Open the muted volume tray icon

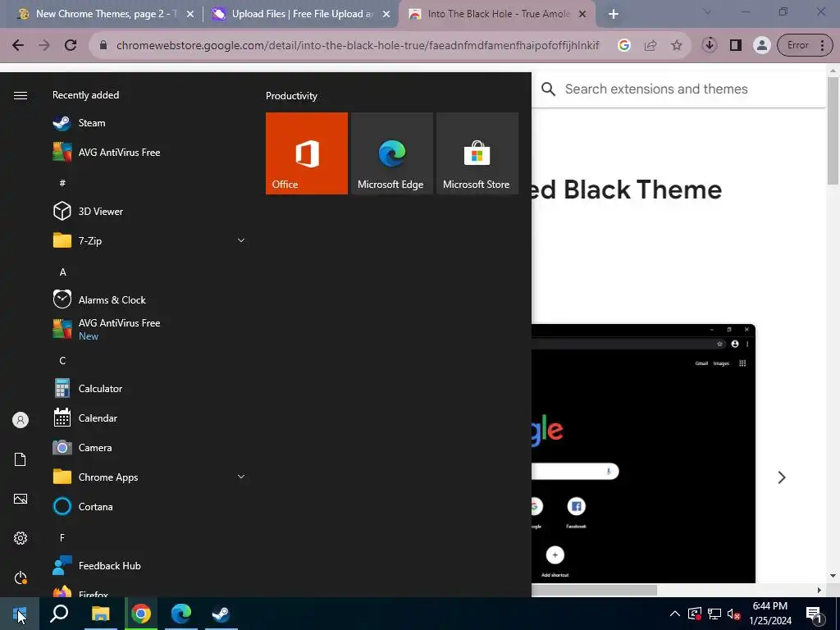pyautogui.click(x=733, y=614)
